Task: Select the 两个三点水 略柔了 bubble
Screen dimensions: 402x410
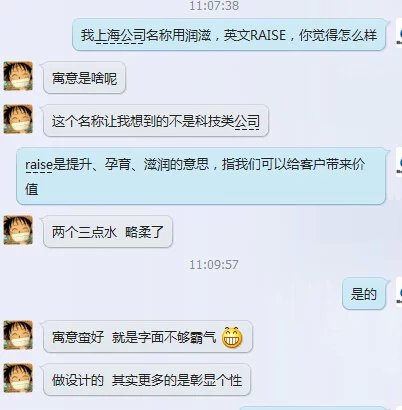Action: 108,232
